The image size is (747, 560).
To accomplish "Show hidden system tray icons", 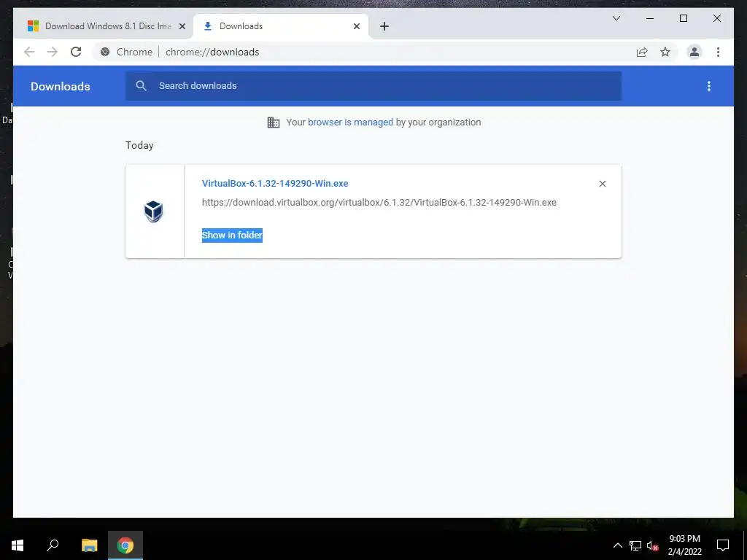I will pyautogui.click(x=617, y=545).
